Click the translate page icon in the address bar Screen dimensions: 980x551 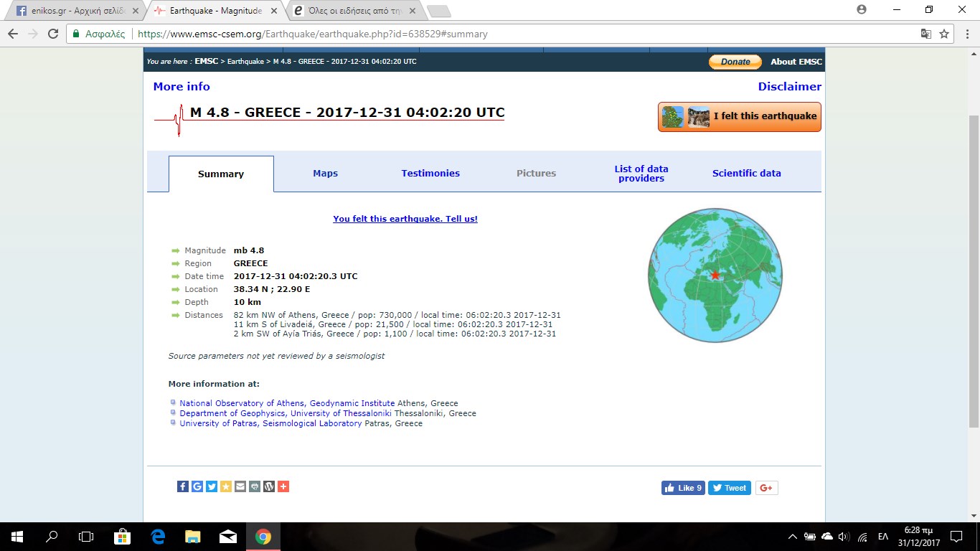926,34
